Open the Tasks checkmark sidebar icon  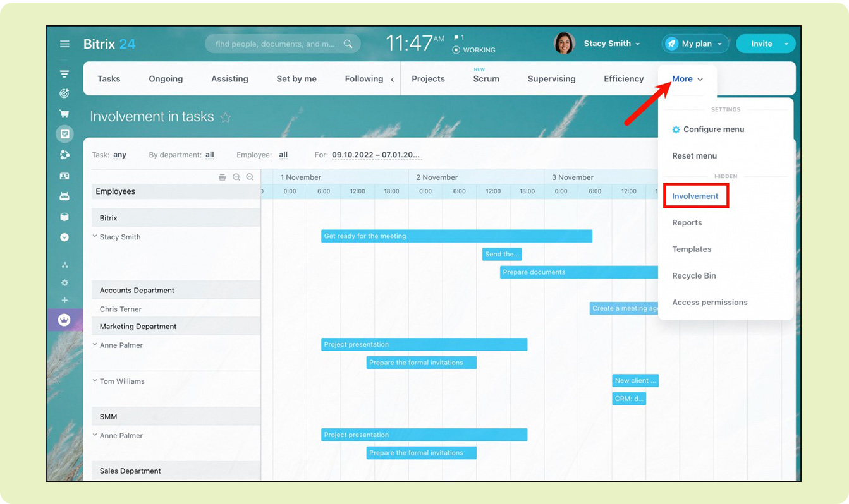64,134
